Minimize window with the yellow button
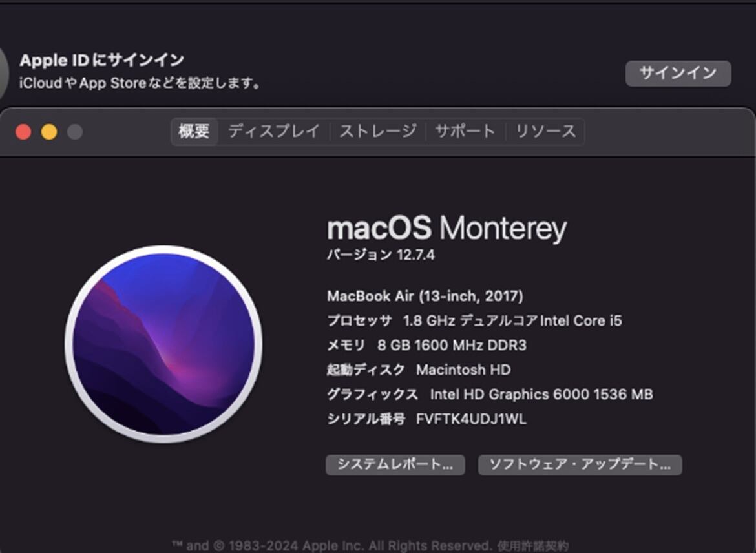 (x=48, y=132)
